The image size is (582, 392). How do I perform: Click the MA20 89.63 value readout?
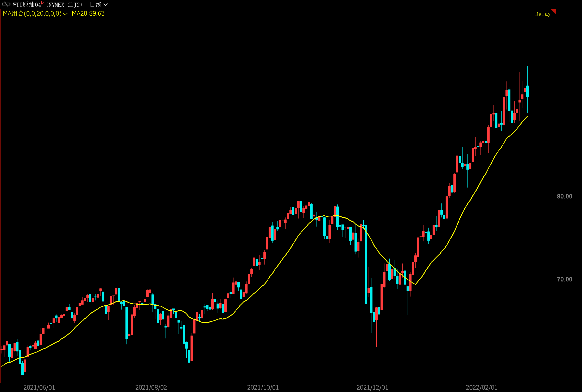[88, 14]
